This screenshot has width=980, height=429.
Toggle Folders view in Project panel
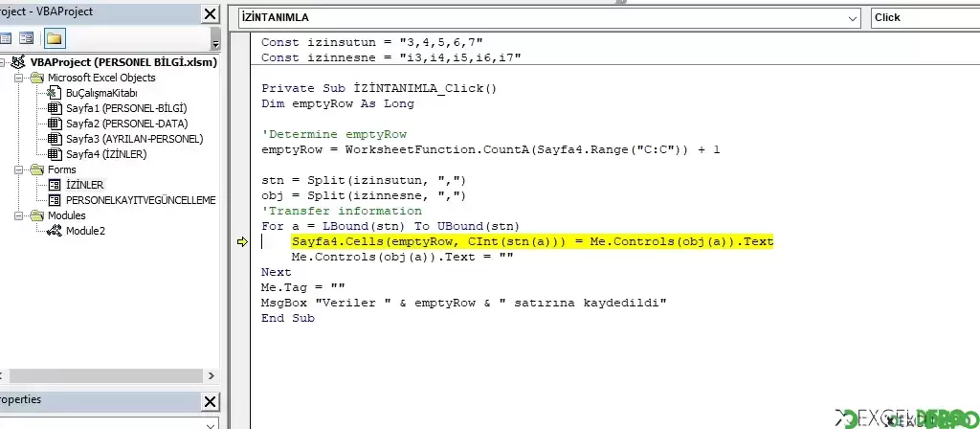(55, 38)
